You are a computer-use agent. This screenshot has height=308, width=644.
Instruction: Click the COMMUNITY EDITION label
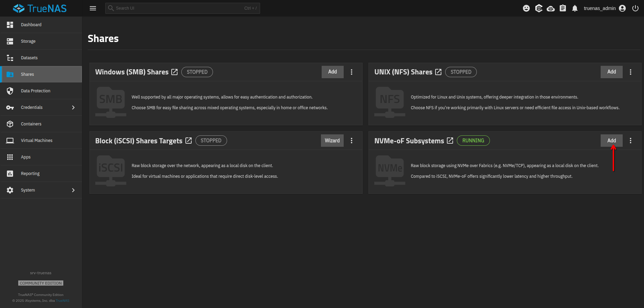[x=41, y=283]
